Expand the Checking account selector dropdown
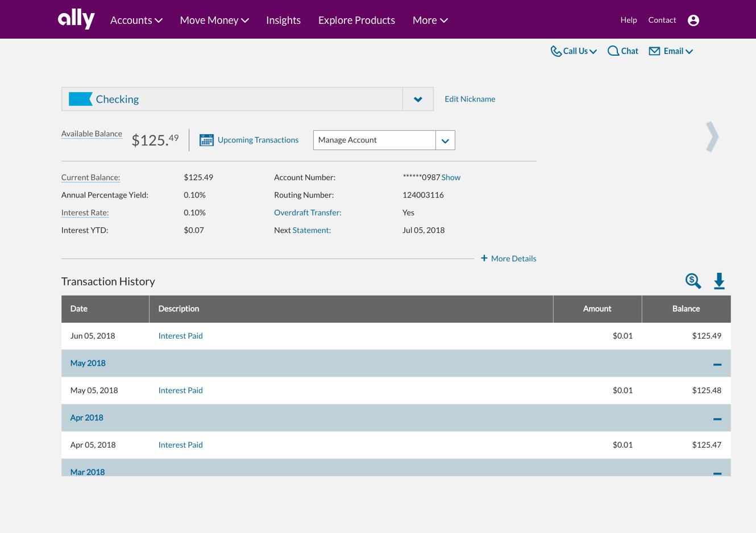756x533 pixels. click(418, 99)
